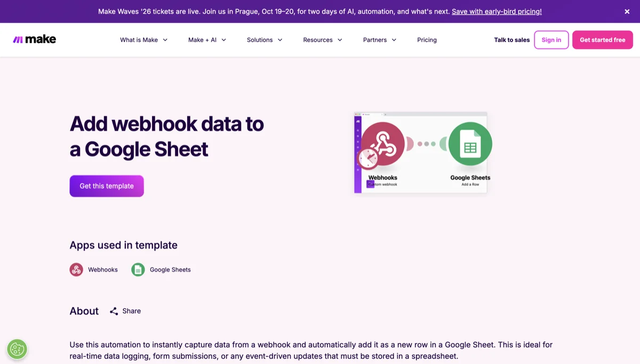640x364 pixels.
Task: Expand the Resources menu
Action: tap(323, 40)
